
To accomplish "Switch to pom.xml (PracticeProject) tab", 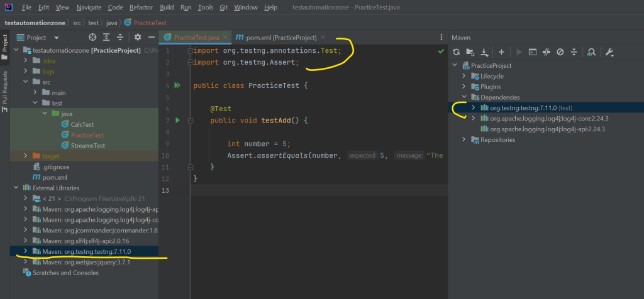I will (x=280, y=37).
